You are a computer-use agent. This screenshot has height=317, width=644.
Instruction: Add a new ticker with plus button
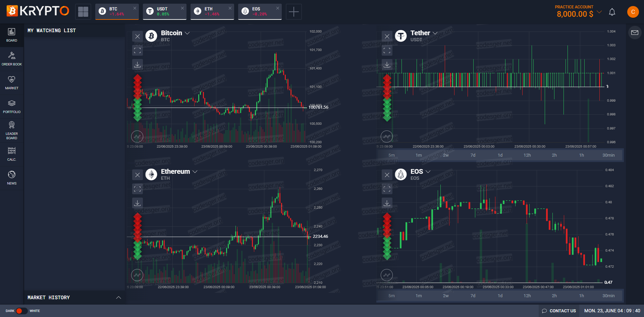coord(293,12)
